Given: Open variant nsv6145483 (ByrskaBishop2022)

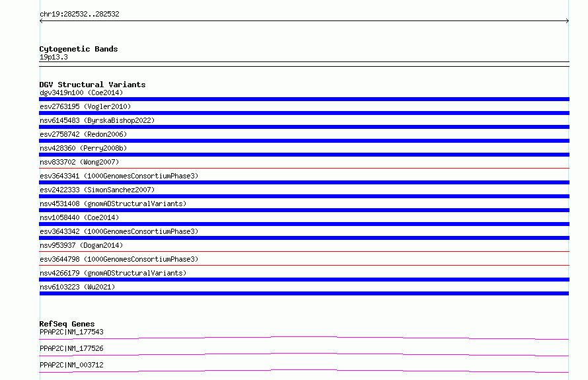Looking at the screenshot, I should point(97,120).
